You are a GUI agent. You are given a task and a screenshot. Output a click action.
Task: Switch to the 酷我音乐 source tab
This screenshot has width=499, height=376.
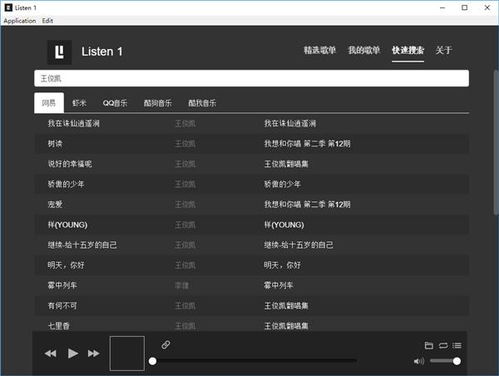click(202, 103)
